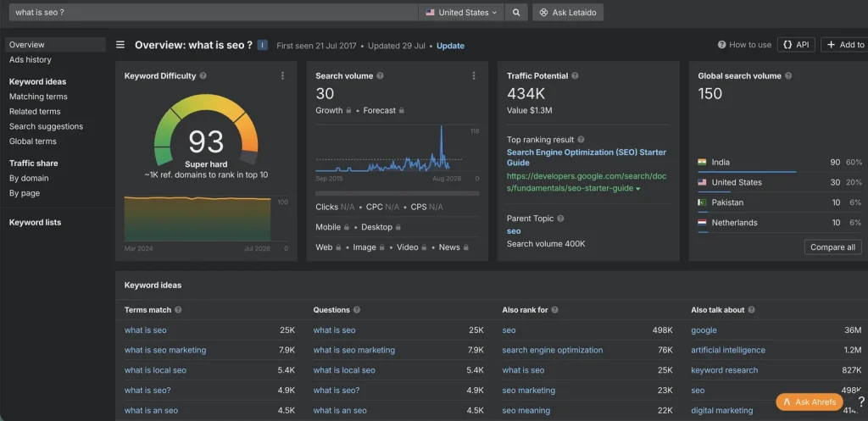The image size is (868, 421).
Task: Click the India share bar
Action: (x=747, y=172)
